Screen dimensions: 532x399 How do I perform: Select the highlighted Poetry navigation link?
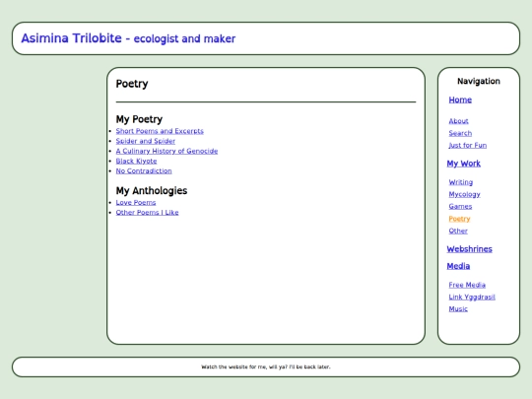click(x=459, y=219)
